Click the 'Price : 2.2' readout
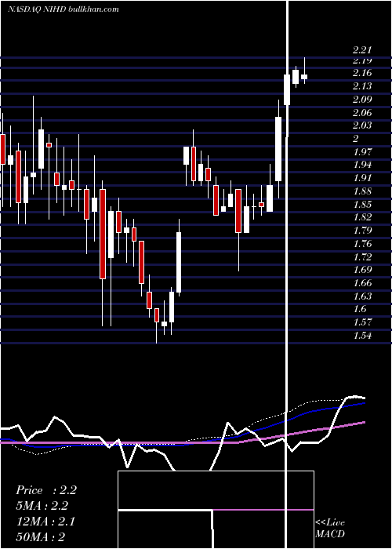This screenshot has height=549, width=392. point(45,490)
